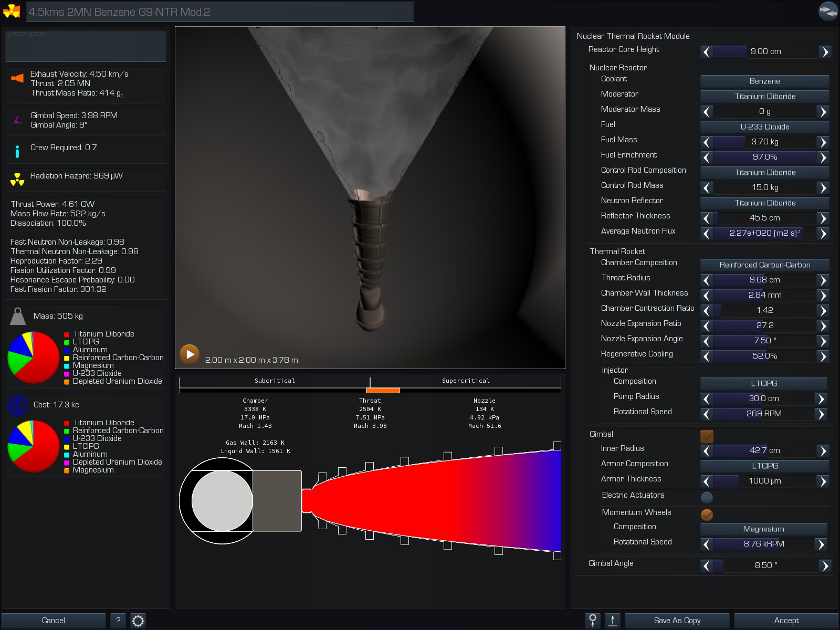
Task: Click the upward arrow export icon
Action: tap(613, 621)
